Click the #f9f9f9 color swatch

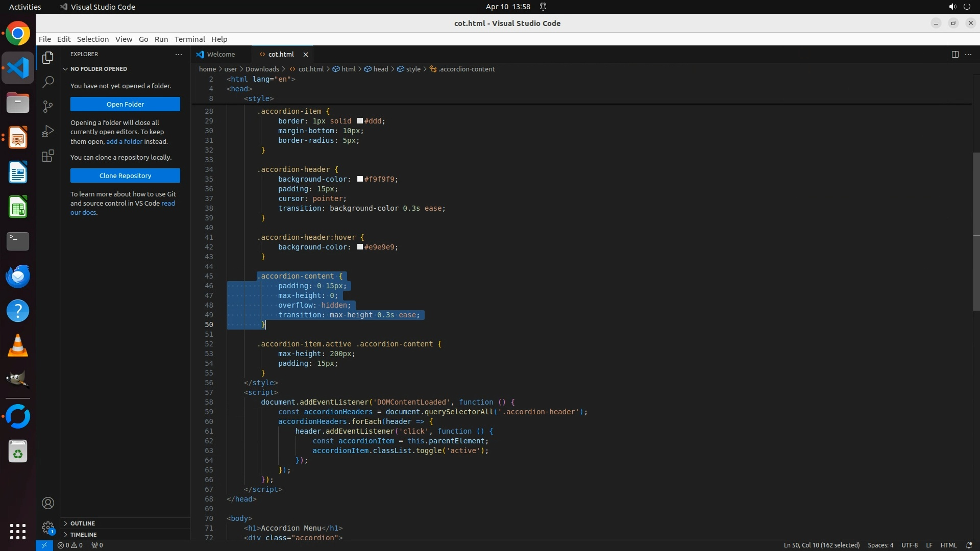(360, 179)
